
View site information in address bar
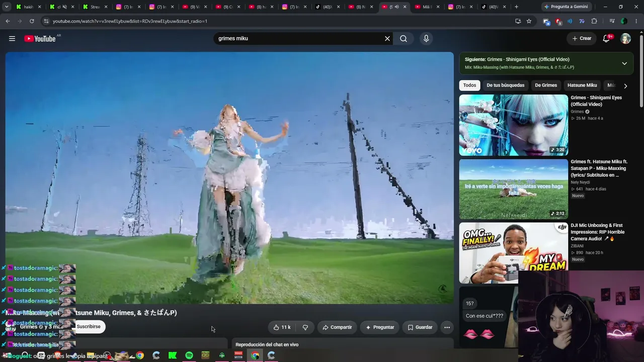click(x=46, y=21)
